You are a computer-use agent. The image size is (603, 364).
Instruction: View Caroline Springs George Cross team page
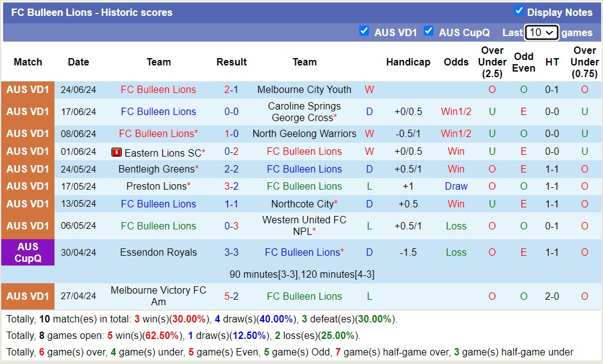click(304, 111)
